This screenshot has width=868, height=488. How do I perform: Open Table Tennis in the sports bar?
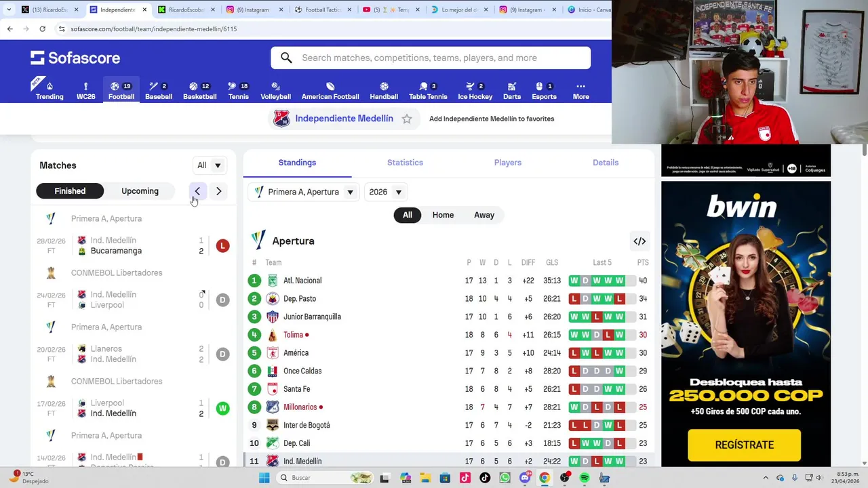pos(428,90)
